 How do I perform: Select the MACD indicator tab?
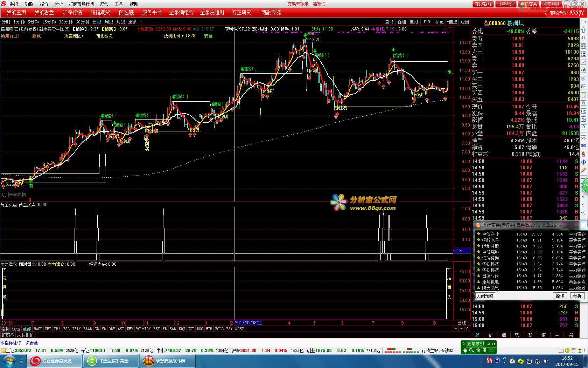point(38,329)
